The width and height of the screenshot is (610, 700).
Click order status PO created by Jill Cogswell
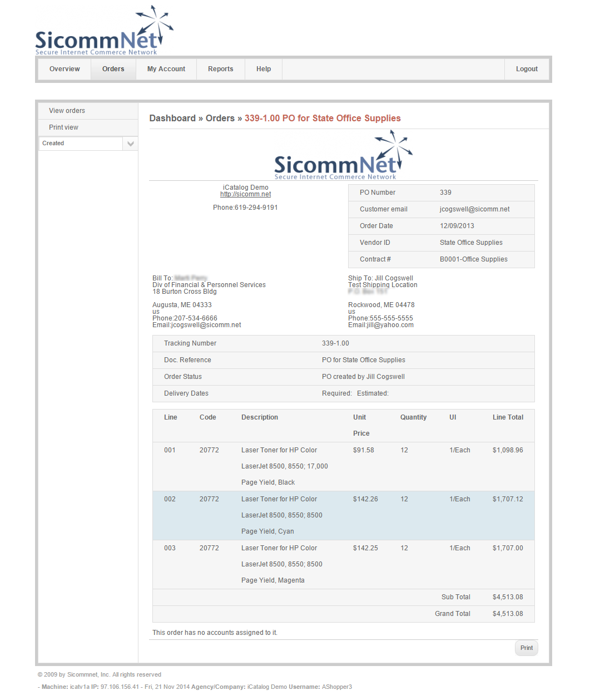363,377
